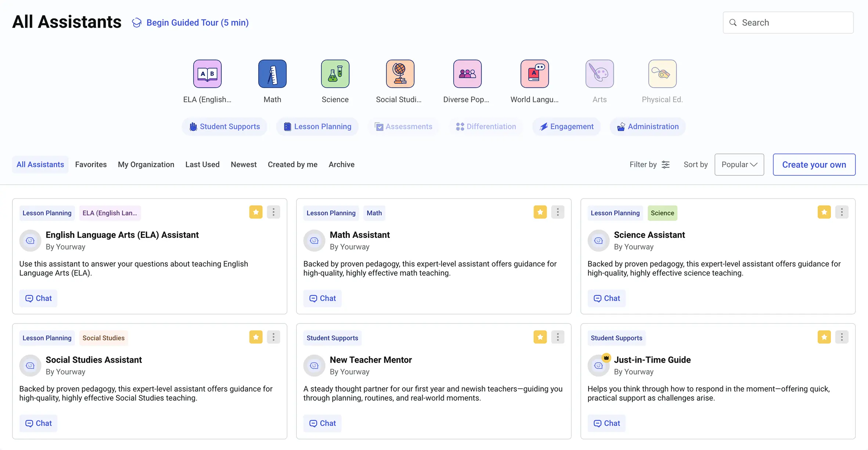Viewport: 868px width, 450px height.
Task: Filter by Student Supports chip
Action: pyautogui.click(x=224, y=127)
